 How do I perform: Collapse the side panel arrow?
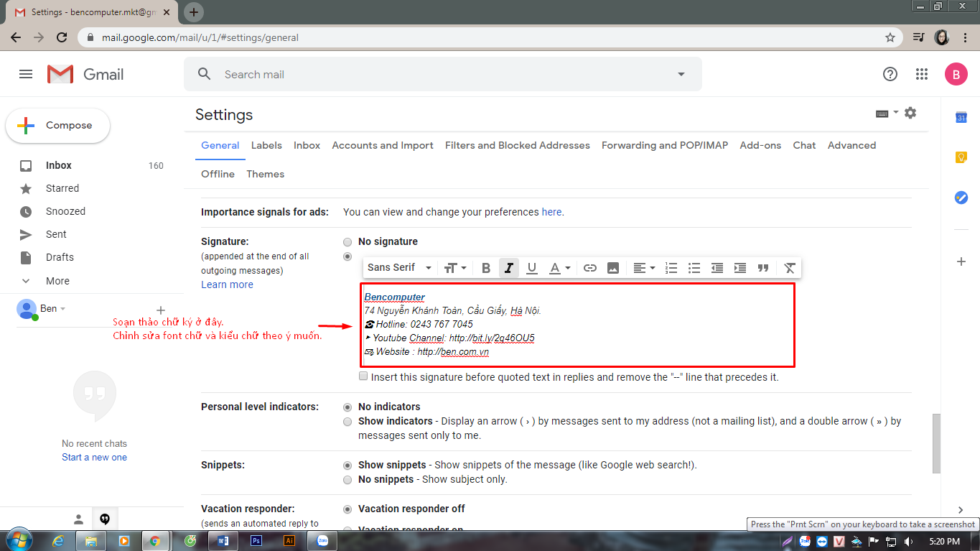(x=961, y=510)
